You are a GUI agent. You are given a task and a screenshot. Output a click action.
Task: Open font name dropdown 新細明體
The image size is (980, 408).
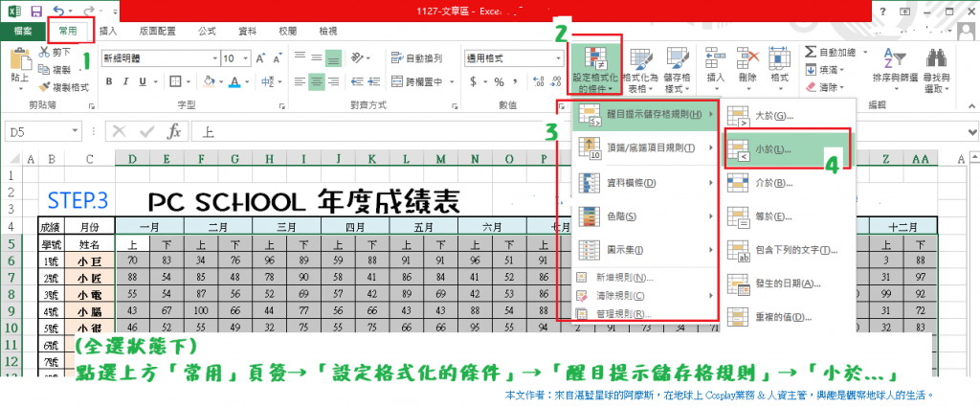(215, 58)
